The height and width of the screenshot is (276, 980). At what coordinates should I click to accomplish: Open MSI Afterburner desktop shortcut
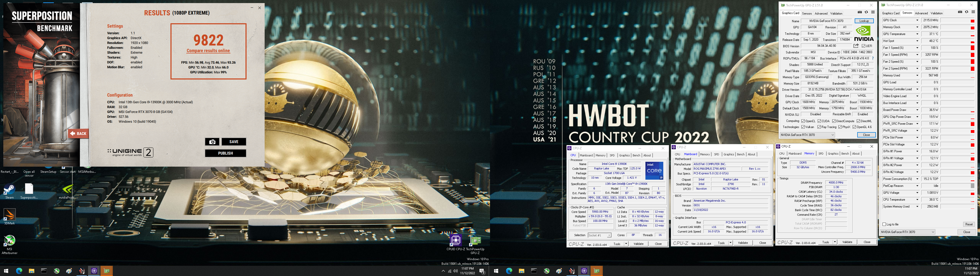(9, 244)
